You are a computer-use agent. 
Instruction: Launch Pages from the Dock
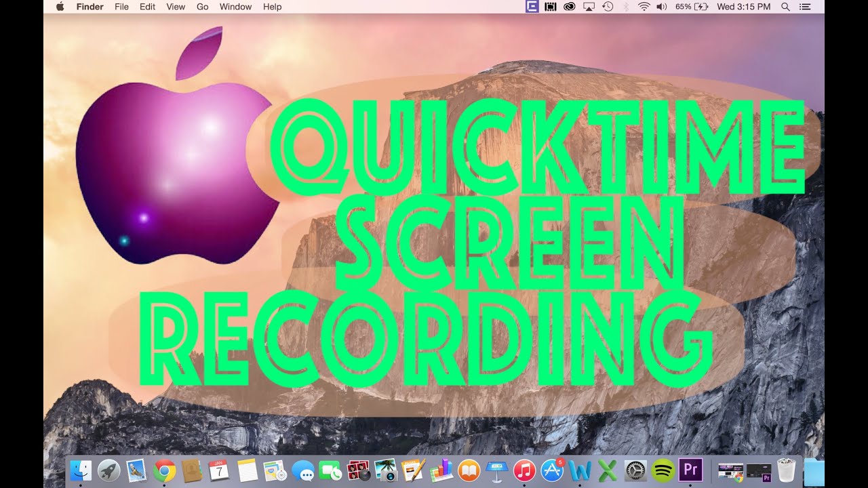click(x=413, y=470)
